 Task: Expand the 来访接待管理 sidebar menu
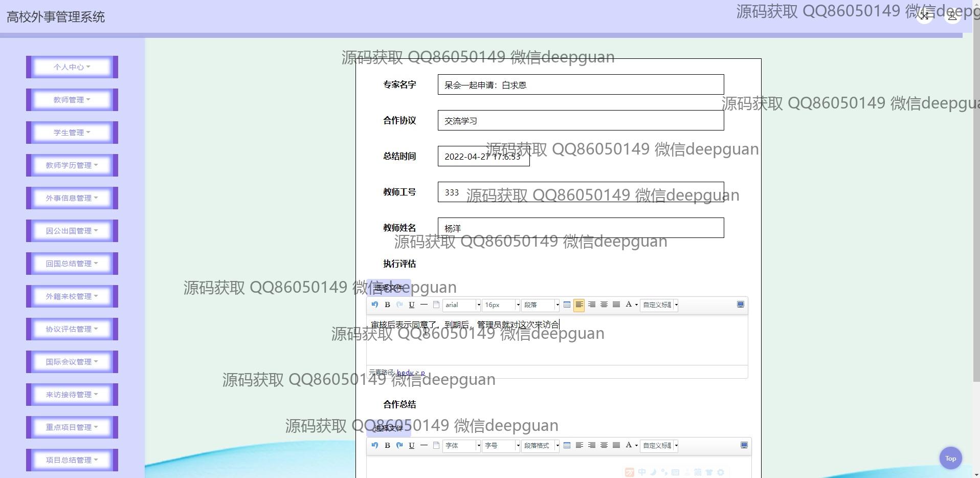point(72,395)
